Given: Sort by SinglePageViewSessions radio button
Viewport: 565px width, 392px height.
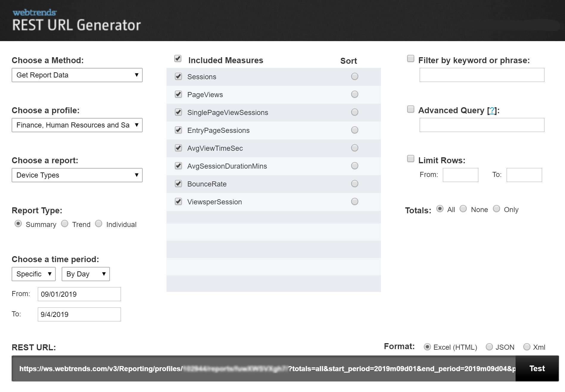Looking at the screenshot, I should [355, 112].
